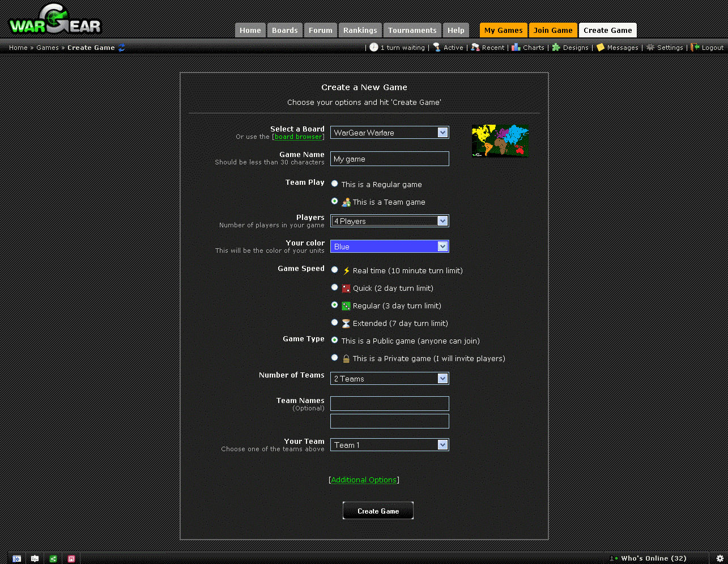Open the Select a Board dropdown
Viewport: 728px width, 564px height.
click(390, 133)
